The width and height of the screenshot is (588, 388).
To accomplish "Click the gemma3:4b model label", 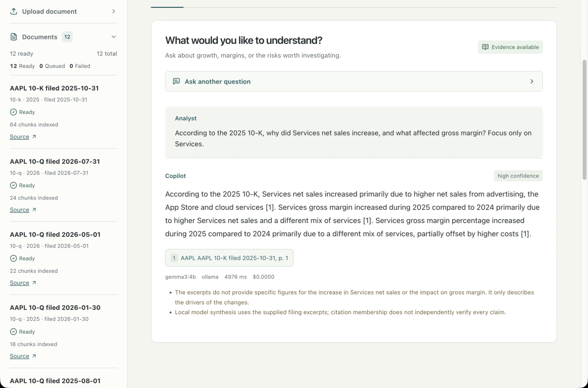I will (180, 277).
